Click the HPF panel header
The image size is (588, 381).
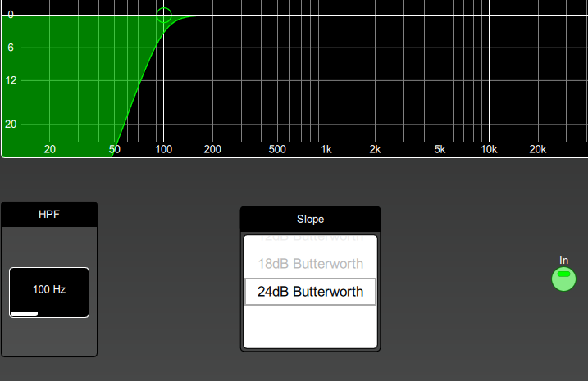(49, 215)
